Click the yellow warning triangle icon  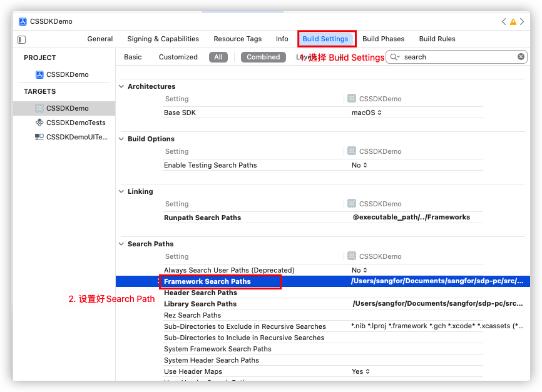[513, 22]
